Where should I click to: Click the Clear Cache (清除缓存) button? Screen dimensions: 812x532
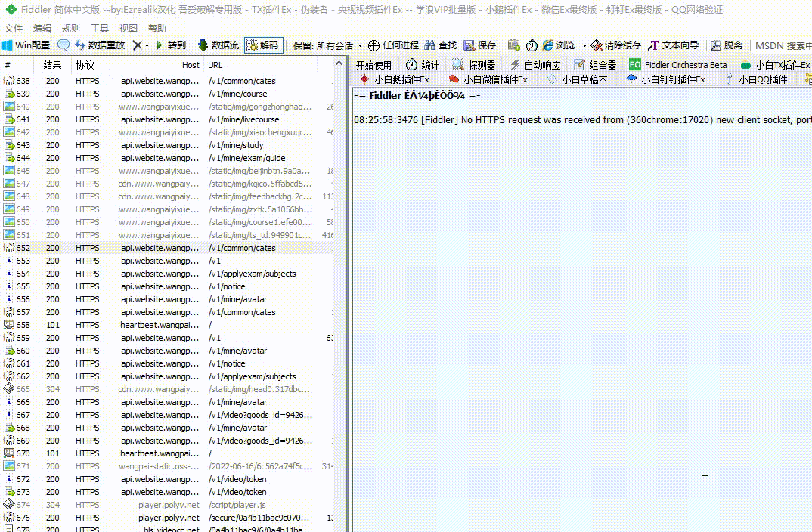(x=616, y=45)
